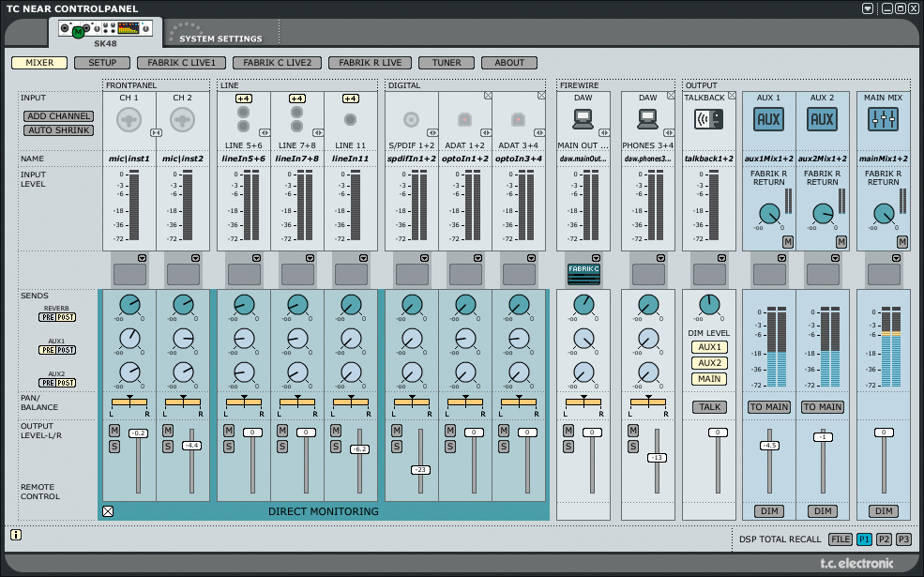The height and width of the screenshot is (577, 924).
Task: Switch to the System Settings tab
Action: 220,38
